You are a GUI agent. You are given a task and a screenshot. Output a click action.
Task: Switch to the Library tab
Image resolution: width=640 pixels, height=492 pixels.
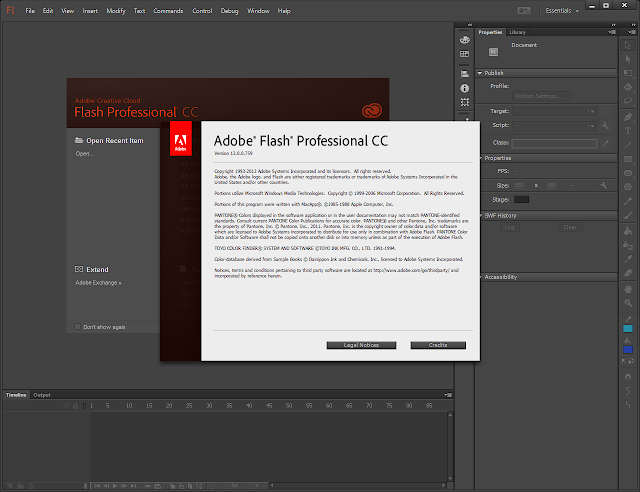517,32
